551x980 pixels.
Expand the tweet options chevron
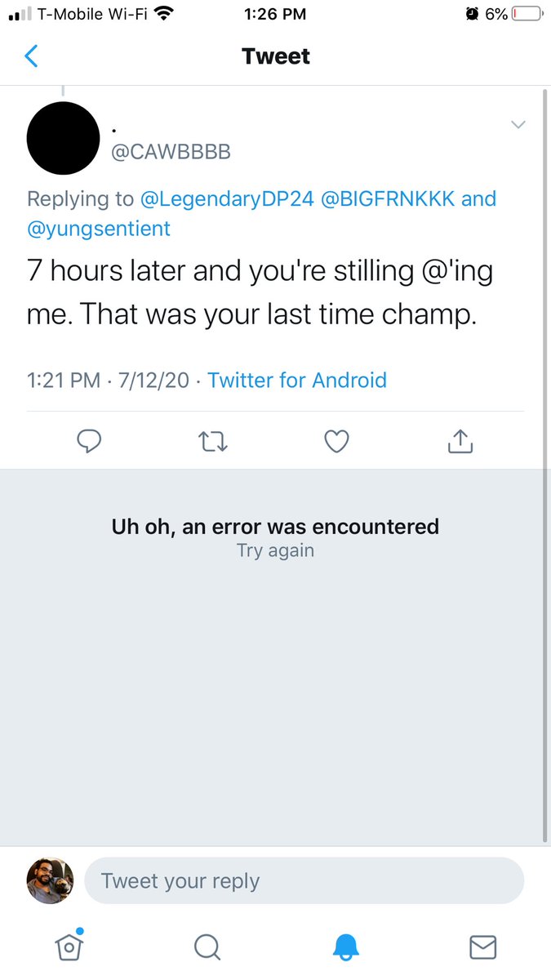[518, 125]
